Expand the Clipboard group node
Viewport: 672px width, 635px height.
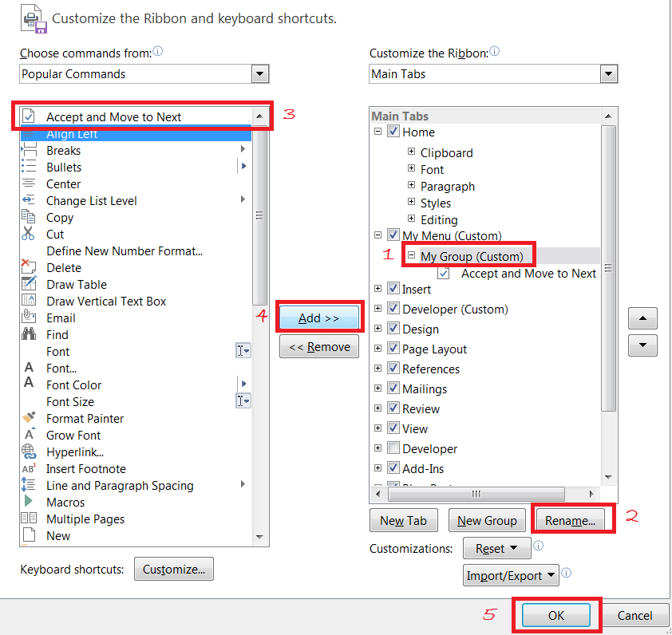coord(411,152)
